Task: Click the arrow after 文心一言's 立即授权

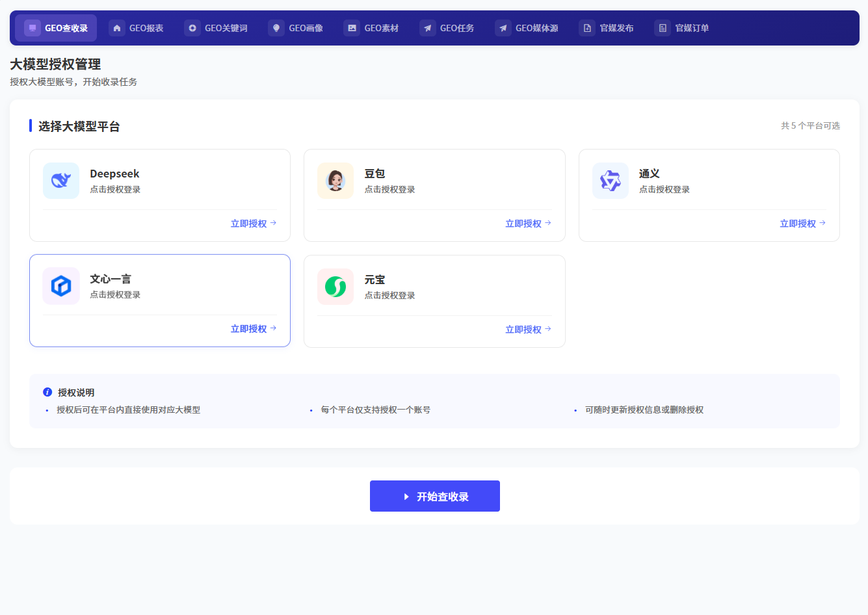Action: (x=273, y=328)
